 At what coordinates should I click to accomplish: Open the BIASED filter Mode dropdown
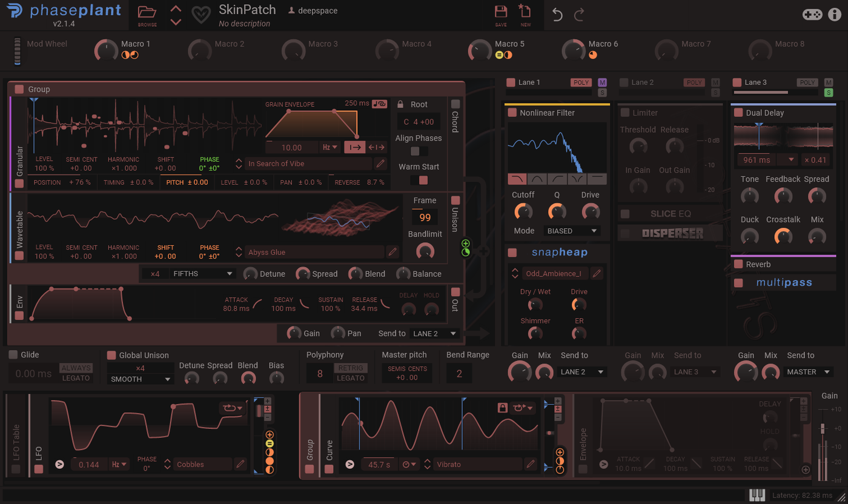(x=572, y=231)
